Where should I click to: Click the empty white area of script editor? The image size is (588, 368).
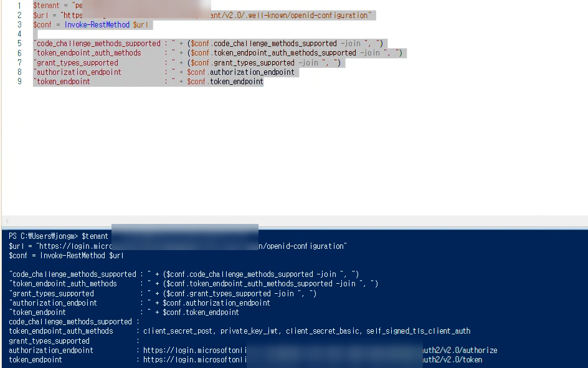pos(294,150)
